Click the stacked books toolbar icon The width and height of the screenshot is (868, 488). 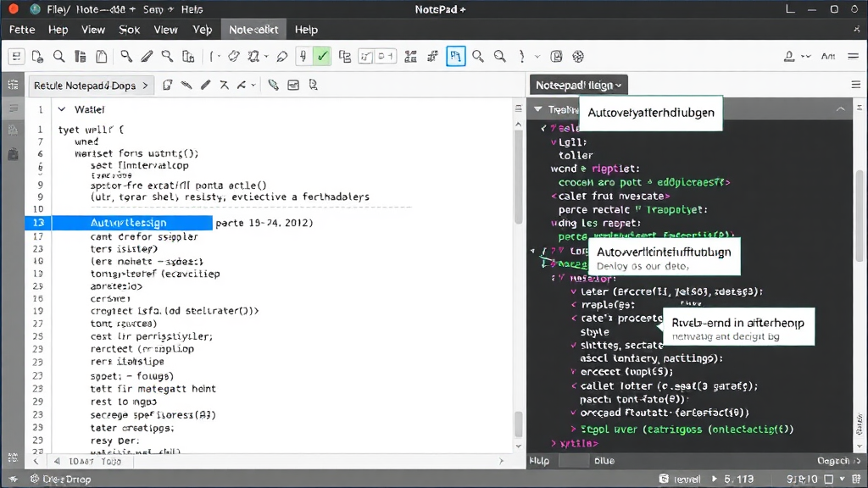(81, 57)
